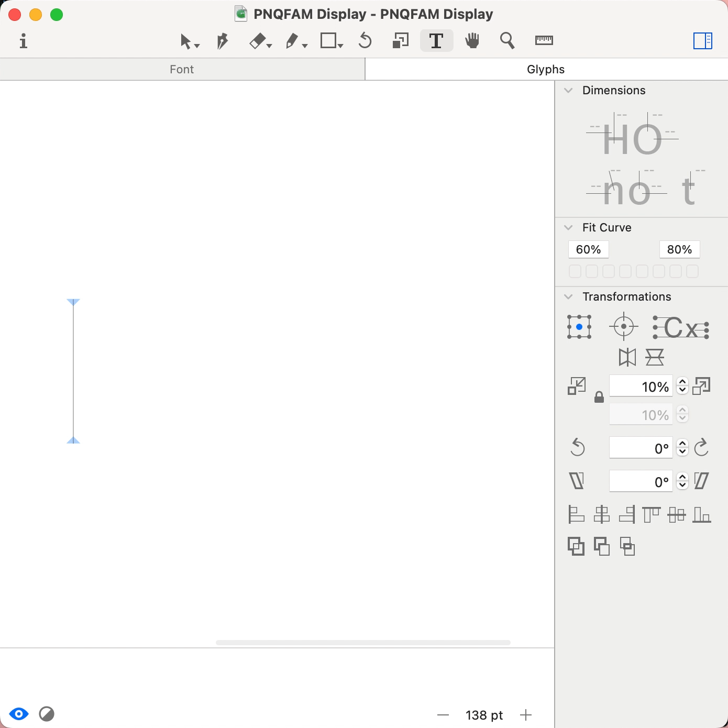Align selection to top edges
This screenshot has width=728, height=728.
pos(652,515)
